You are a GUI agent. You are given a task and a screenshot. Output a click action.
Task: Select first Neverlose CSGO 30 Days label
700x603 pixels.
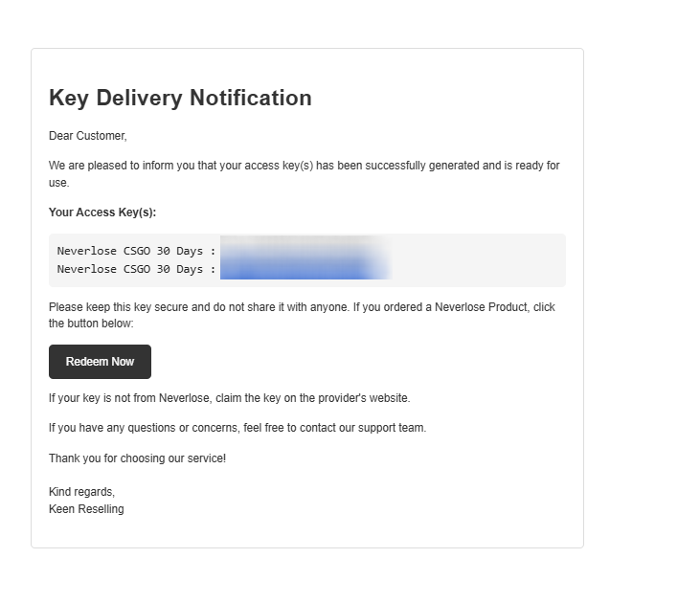pos(130,251)
